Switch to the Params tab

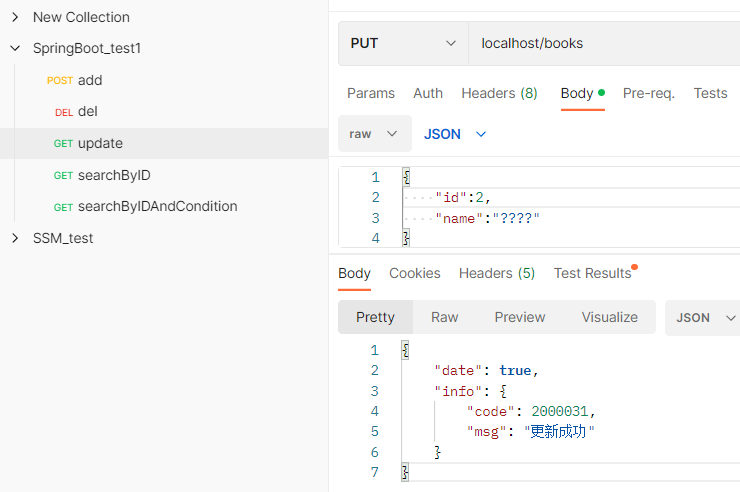tap(370, 93)
